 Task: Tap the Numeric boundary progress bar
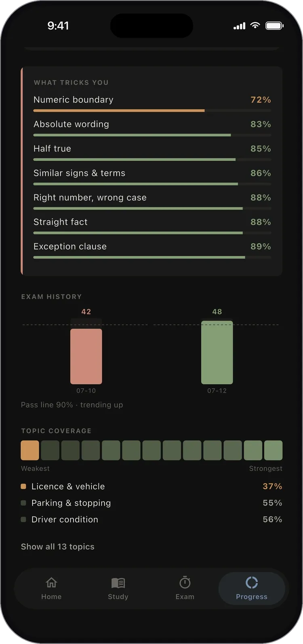point(152,110)
